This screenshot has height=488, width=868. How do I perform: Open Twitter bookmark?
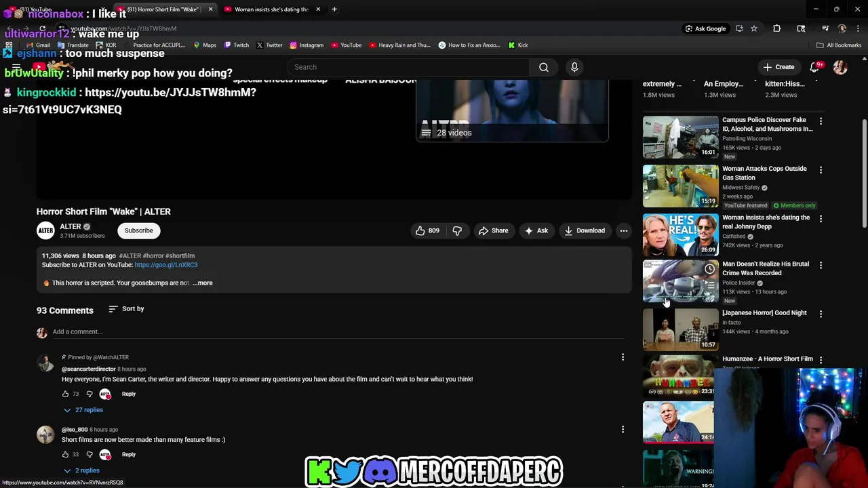coord(269,45)
